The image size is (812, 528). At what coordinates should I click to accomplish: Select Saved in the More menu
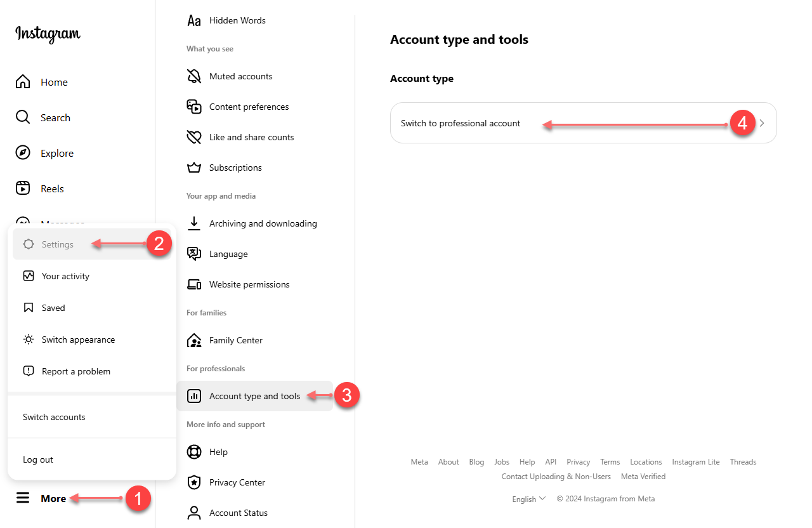[x=92, y=308]
